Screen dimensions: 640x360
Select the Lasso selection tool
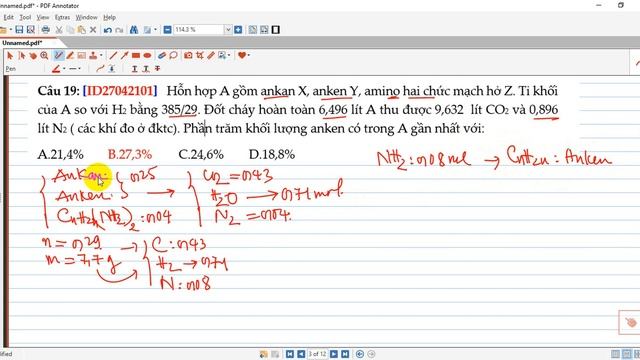(x=173, y=55)
